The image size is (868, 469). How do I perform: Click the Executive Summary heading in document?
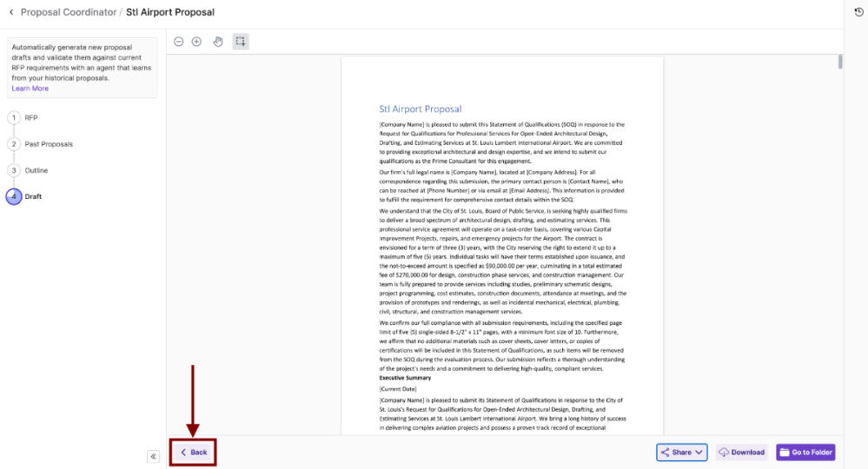point(405,378)
